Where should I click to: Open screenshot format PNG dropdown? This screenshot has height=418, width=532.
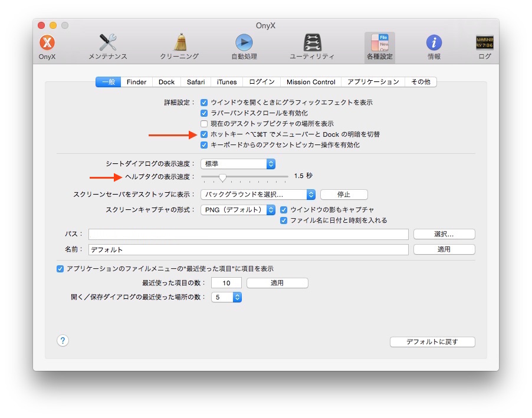tap(238, 210)
